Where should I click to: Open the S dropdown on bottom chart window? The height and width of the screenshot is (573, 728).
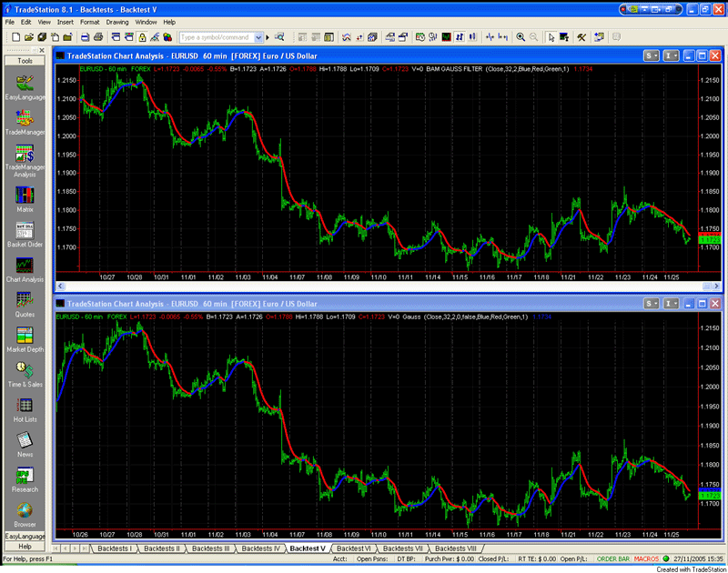652,304
